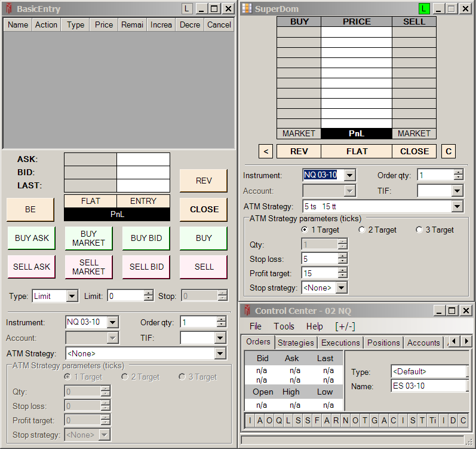Click the 'G' button in Control Center toolbar

pos(374,420)
